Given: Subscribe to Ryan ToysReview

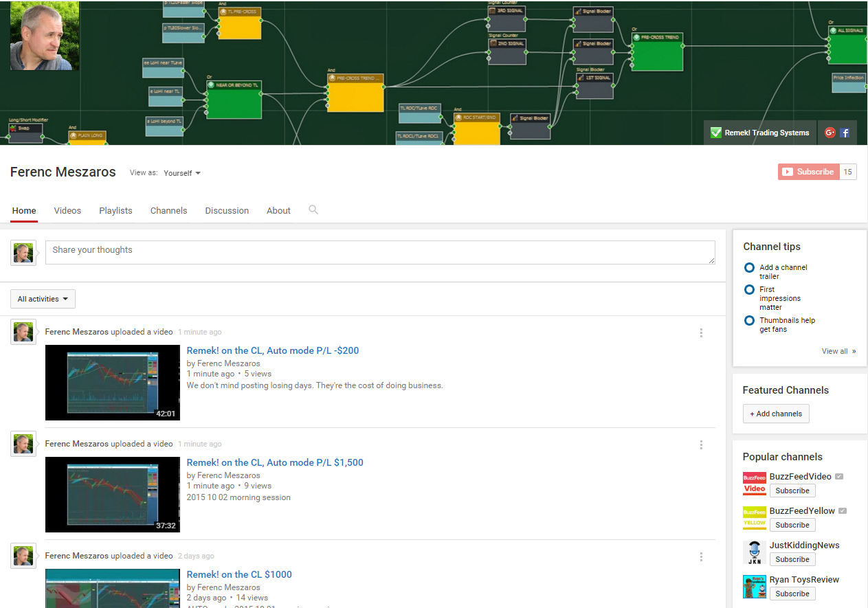Looking at the screenshot, I should [x=792, y=594].
